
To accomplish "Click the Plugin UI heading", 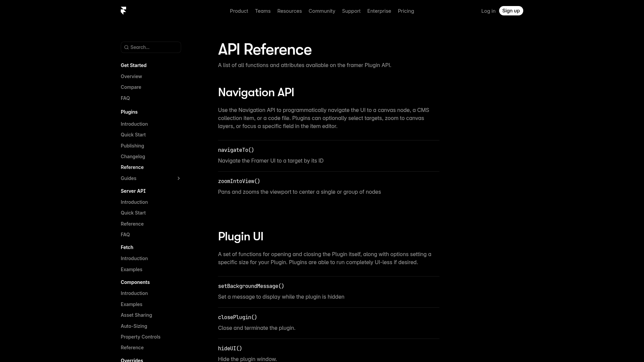I will point(240,237).
